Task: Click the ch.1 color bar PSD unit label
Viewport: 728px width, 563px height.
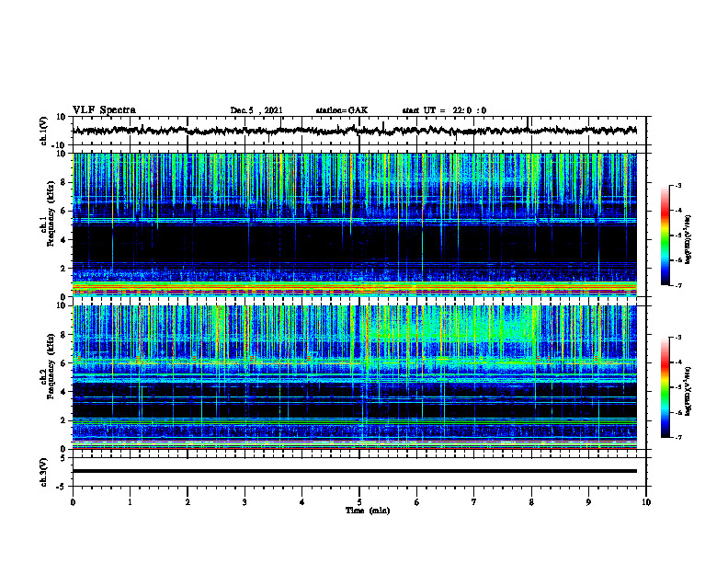Action: pyautogui.click(x=688, y=239)
